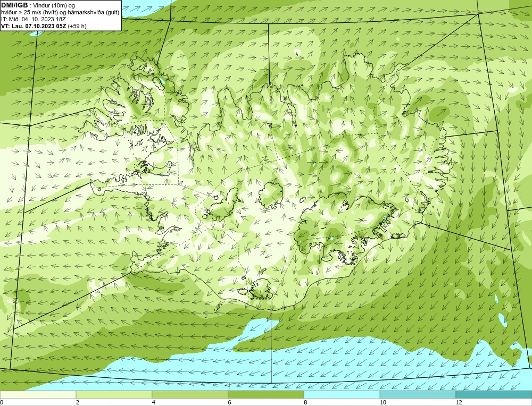Click the '(+59 h)' forecast offset text
Viewport: 532px width, 406px height.
click(x=77, y=26)
